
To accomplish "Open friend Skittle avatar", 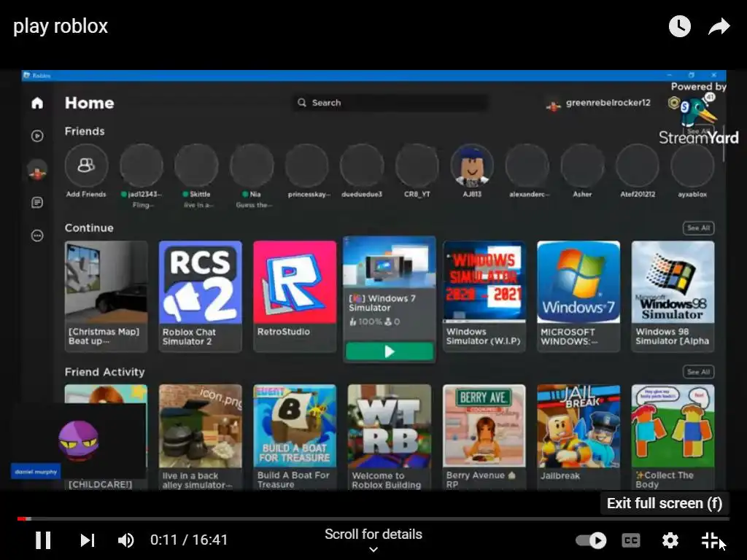I will pos(196,166).
